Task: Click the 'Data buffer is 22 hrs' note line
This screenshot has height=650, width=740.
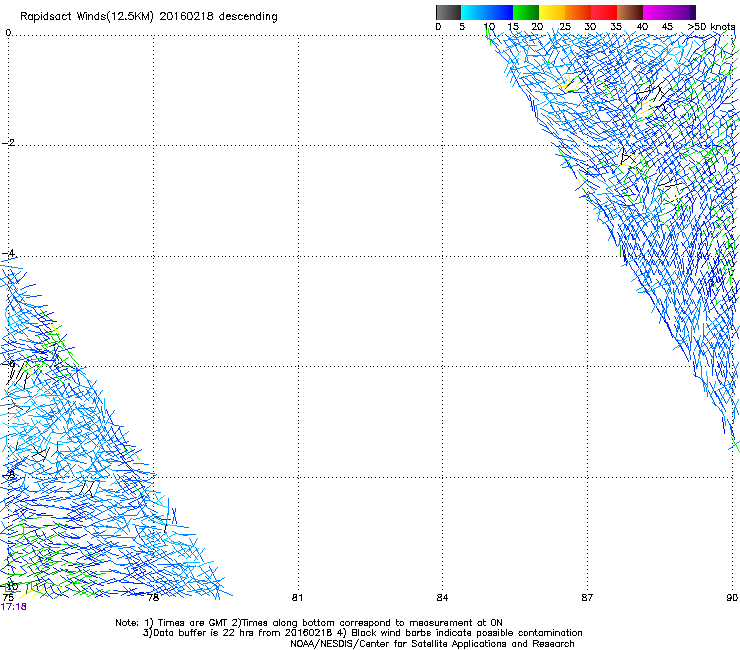Action: pyautogui.click(x=362, y=633)
